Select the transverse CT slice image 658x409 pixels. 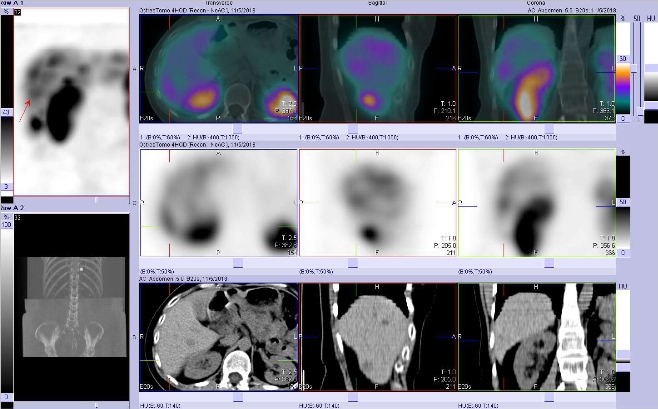(x=219, y=337)
